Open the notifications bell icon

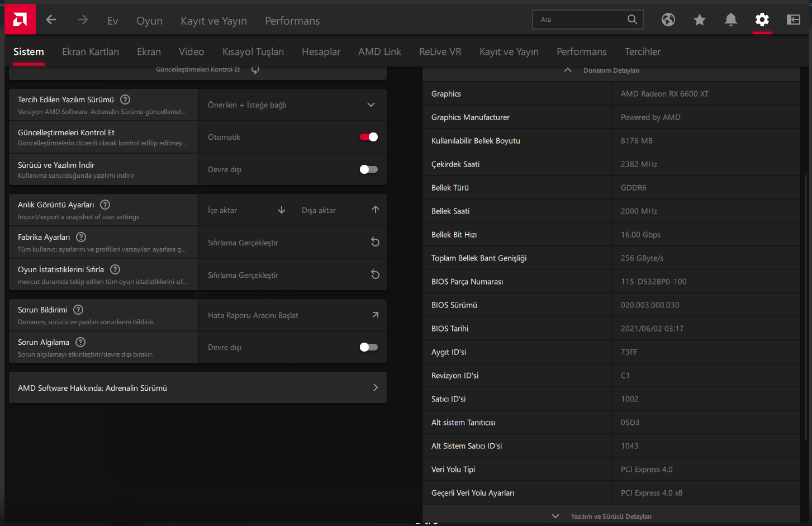730,20
